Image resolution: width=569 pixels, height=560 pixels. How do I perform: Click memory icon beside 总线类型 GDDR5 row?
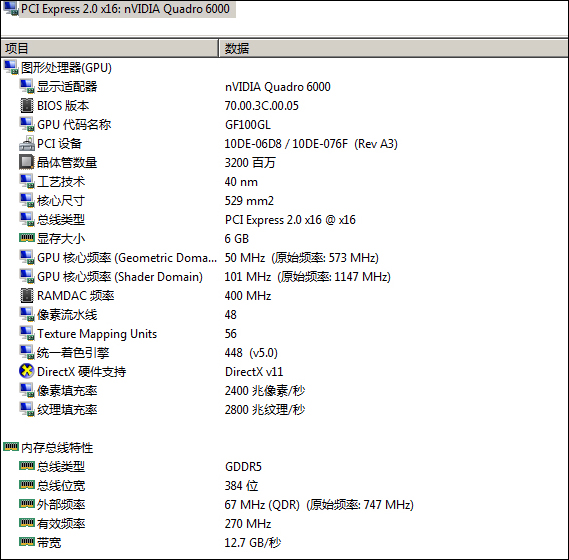click(27, 466)
